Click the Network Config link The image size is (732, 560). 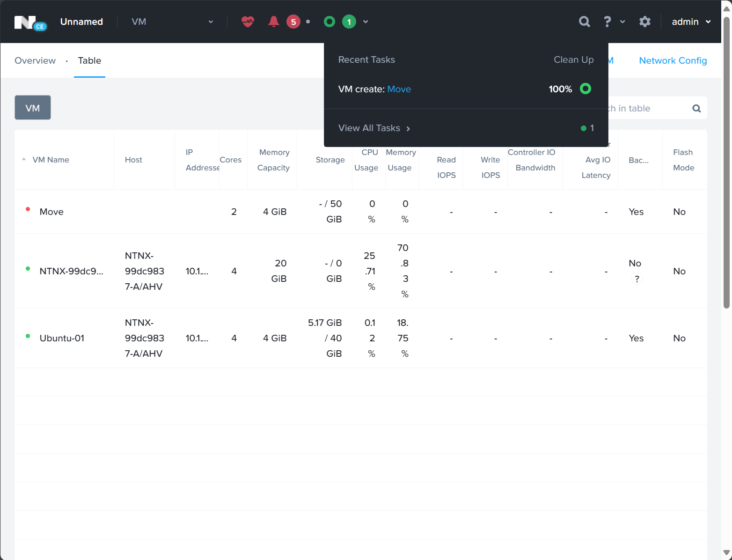click(673, 60)
